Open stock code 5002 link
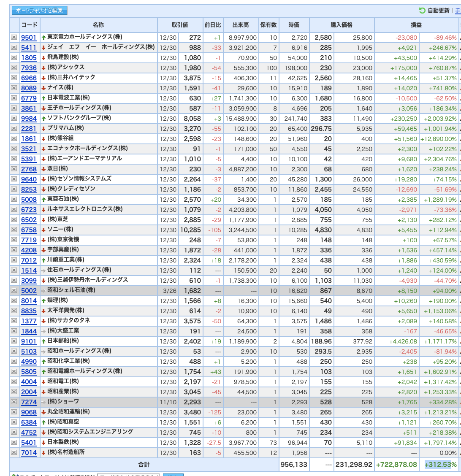461x476 pixels. click(x=29, y=290)
